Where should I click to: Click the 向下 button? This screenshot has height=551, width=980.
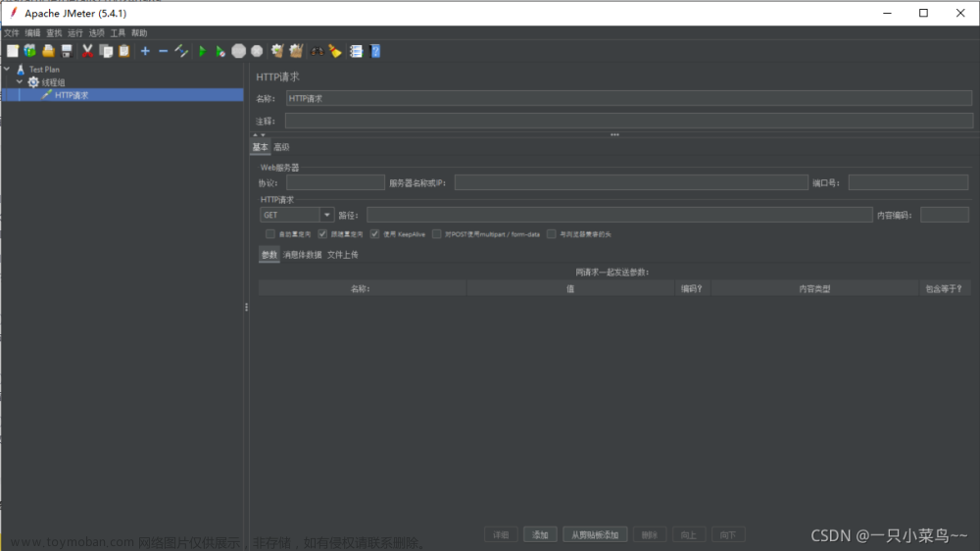728,535
